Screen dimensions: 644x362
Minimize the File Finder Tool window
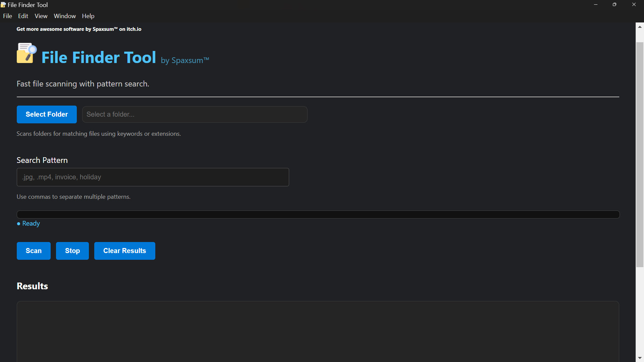click(x=596, y=5)
